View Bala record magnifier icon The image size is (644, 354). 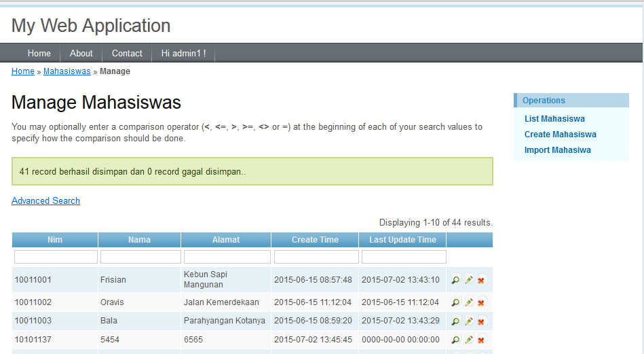(455, 321)
